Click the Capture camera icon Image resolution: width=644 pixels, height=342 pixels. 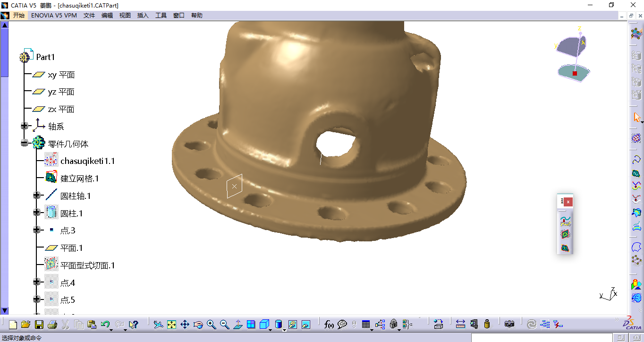click(509, 325)
